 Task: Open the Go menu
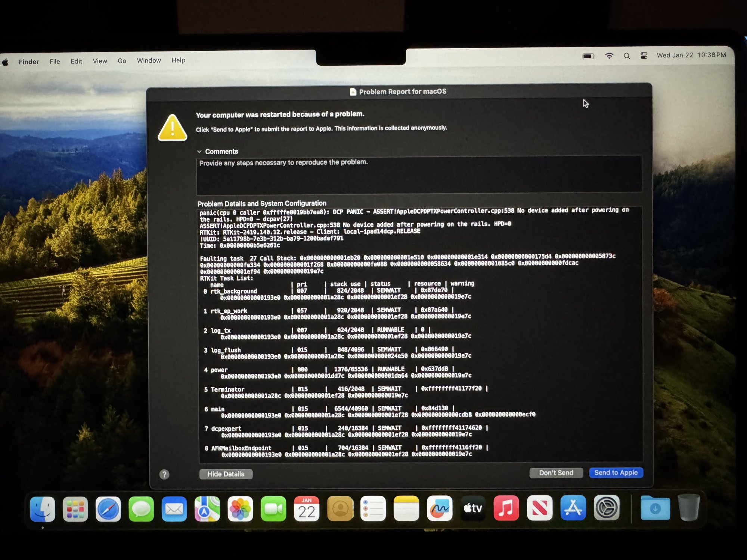pos(122,61)
